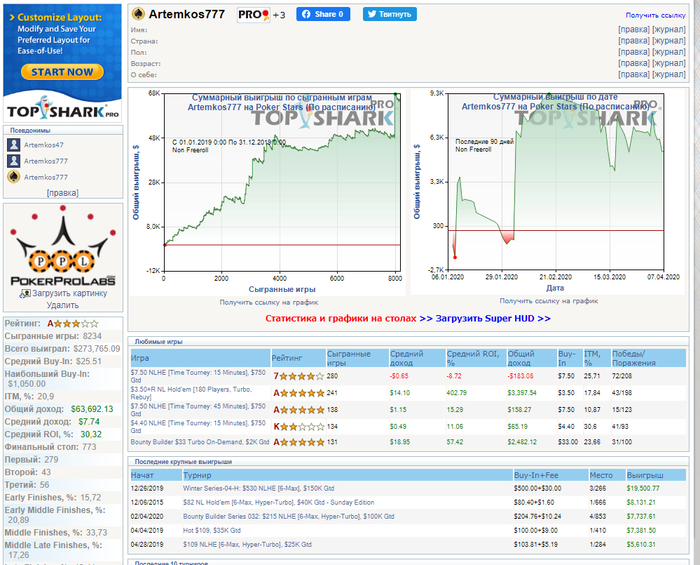Open the Artemkos47 alias link
The image size is (700, 565).
click(44, 145)
